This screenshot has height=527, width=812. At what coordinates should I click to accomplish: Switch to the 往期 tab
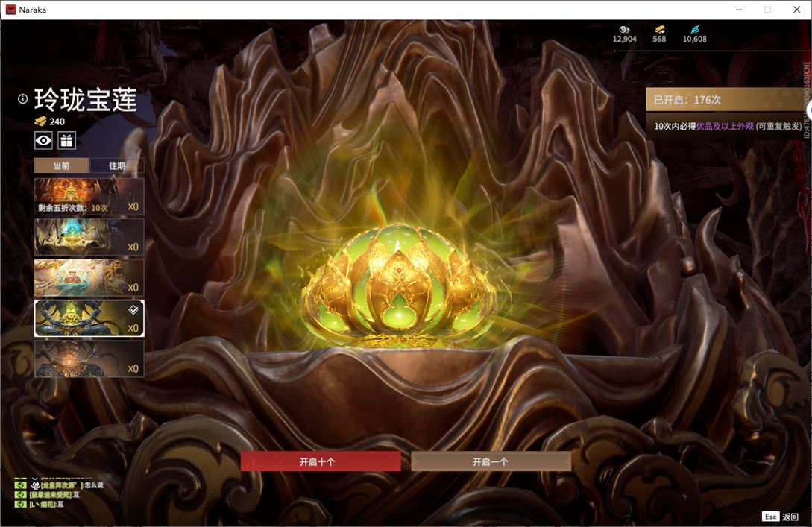click(117, 165)
